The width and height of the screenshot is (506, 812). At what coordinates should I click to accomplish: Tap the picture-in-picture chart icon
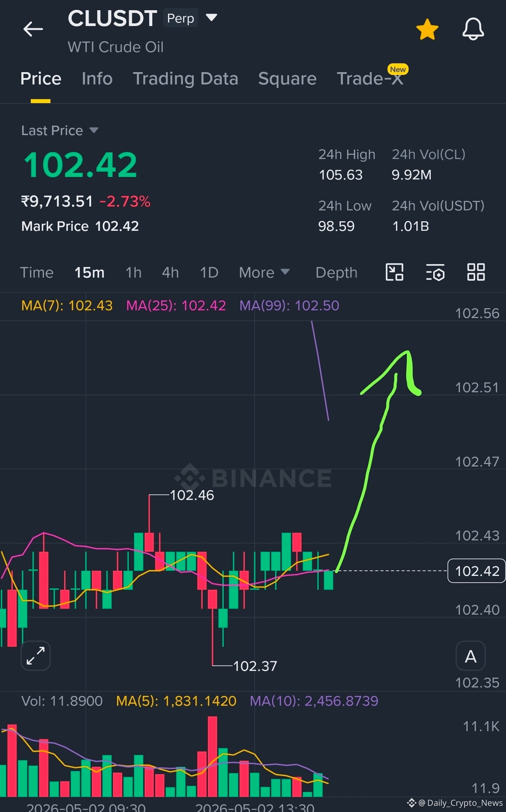395,272
